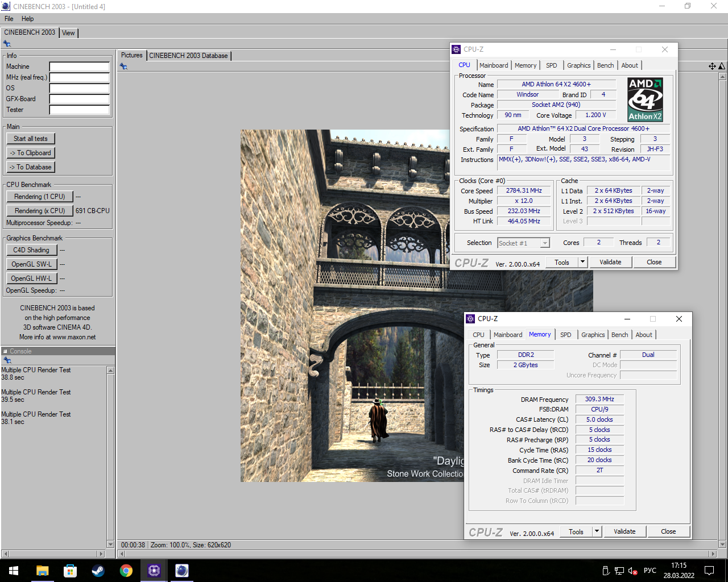728x582 pixels.
Task: Click the pin icon in Console panel
Action: tap(7, 360)
